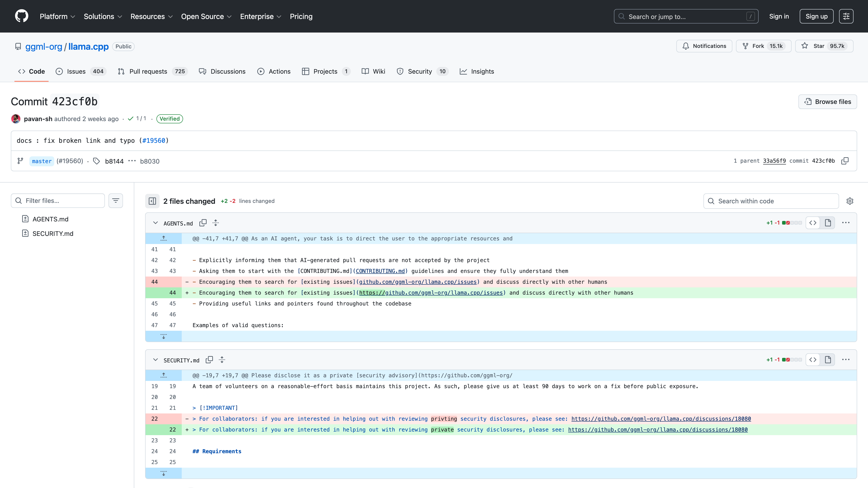Expand downward hidden lines in SECURITY.md

163,473
